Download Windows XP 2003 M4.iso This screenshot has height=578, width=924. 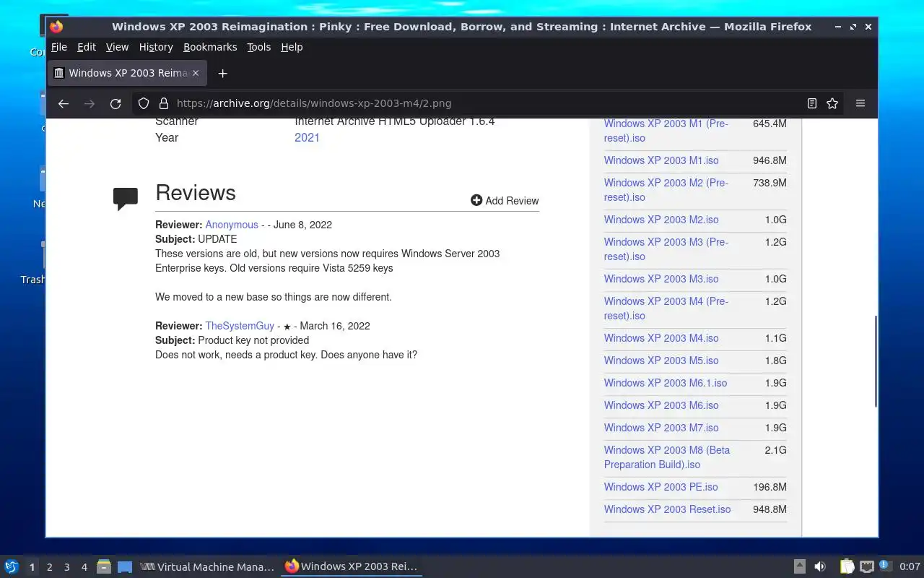[x=661, y=338]
